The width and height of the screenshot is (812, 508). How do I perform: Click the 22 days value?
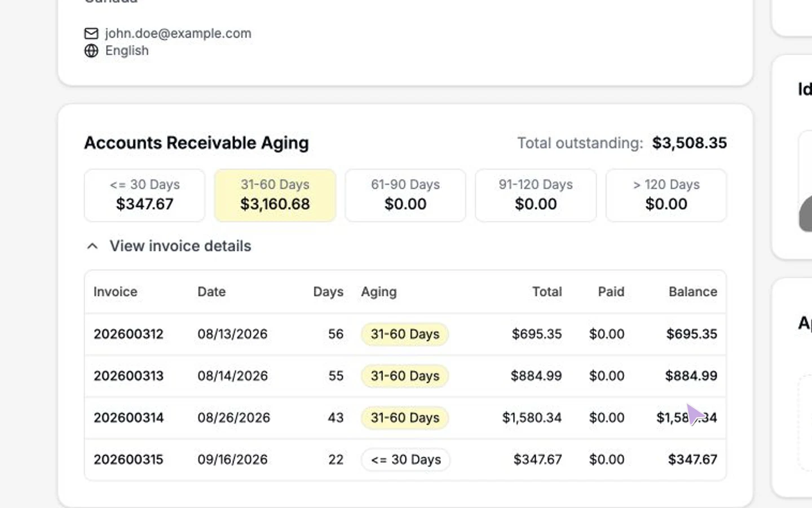click(336, 459)
